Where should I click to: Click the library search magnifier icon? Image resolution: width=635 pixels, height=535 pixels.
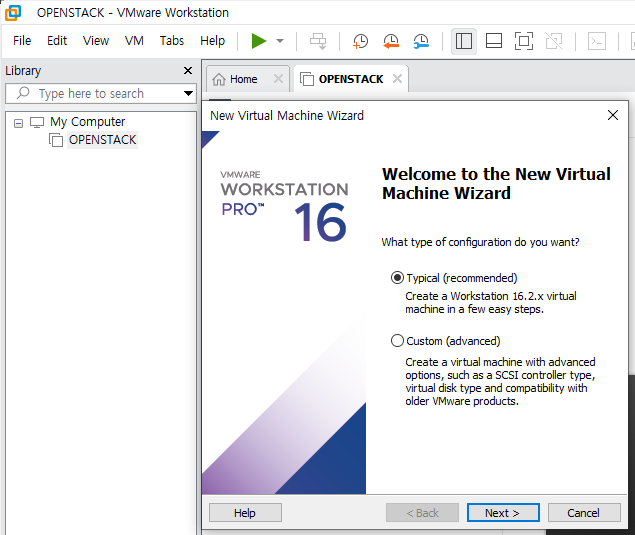point(23,93)
